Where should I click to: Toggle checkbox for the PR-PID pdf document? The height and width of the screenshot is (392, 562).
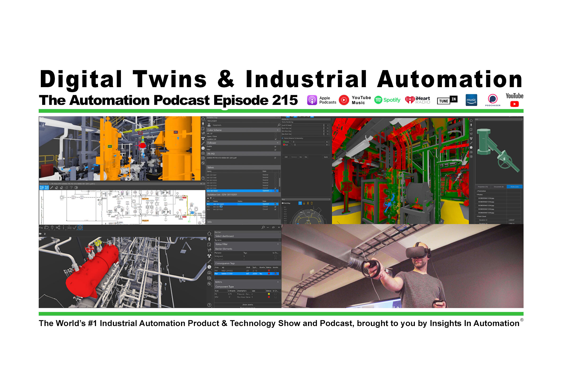(275, 158)
